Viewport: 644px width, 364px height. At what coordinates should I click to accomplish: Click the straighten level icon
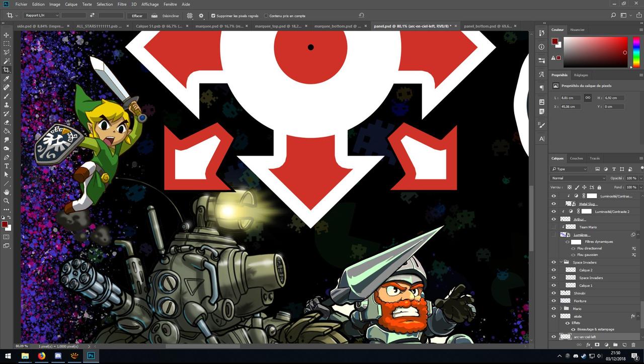point(154,16)
